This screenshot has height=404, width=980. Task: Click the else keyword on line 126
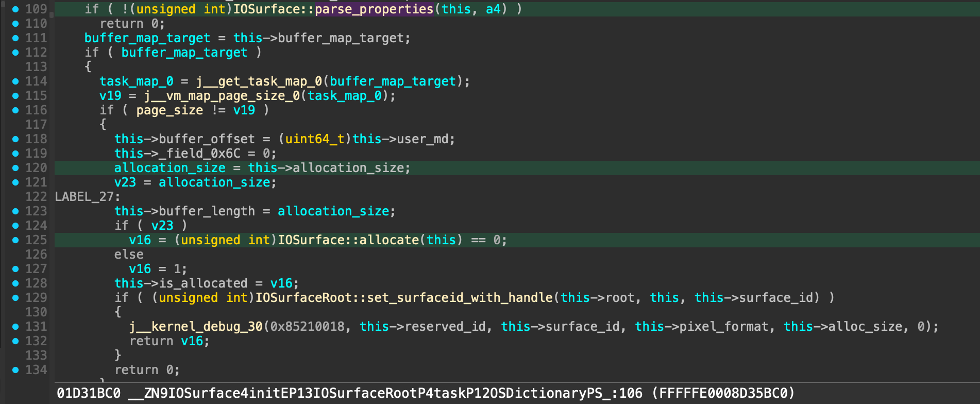129,255
